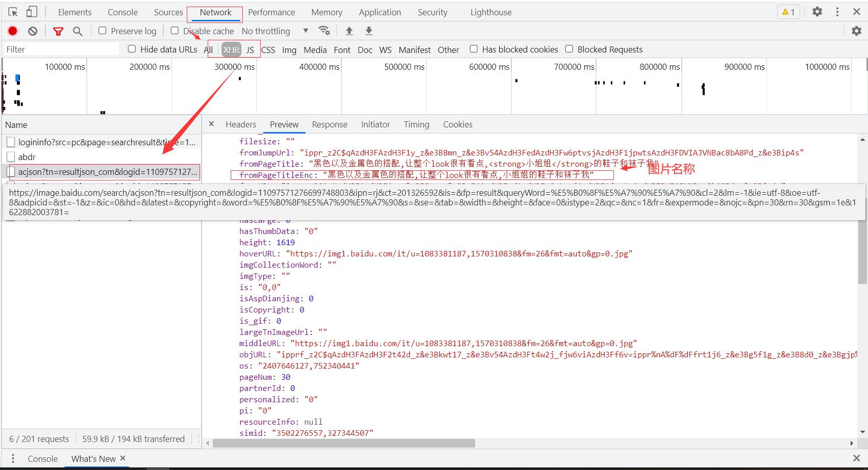
Task: Open the No throttling dropdown
Action: 275,31
